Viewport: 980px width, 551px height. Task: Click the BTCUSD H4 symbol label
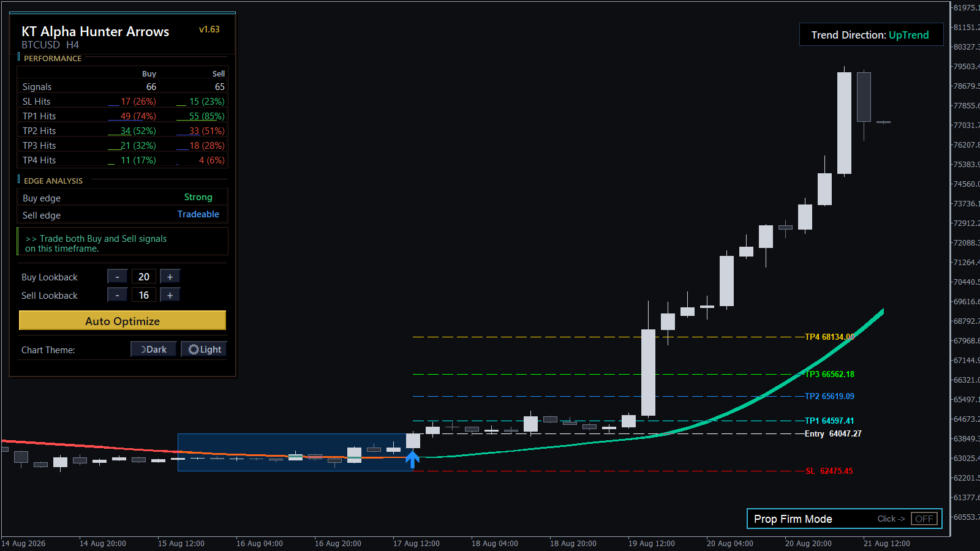(50, 45)
